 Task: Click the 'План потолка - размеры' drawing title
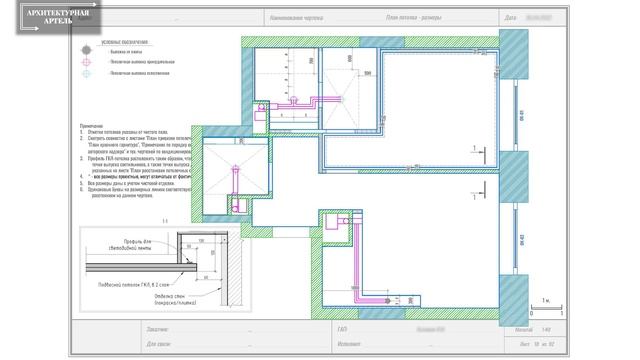tap(413, 18)
